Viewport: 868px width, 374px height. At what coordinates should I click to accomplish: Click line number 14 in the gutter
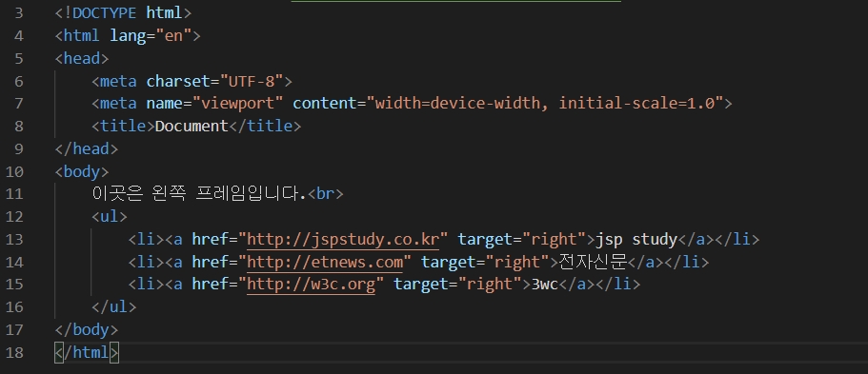[14, 262]
